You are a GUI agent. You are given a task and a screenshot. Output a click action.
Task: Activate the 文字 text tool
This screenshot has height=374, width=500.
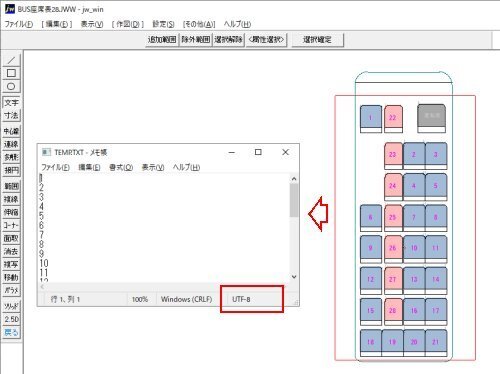[11, 102]
